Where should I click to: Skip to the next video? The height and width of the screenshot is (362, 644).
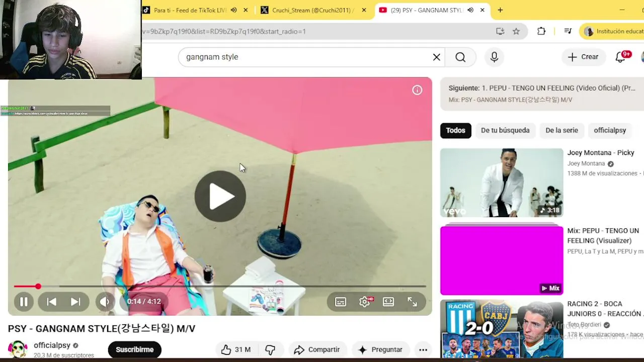click(75, 302)
